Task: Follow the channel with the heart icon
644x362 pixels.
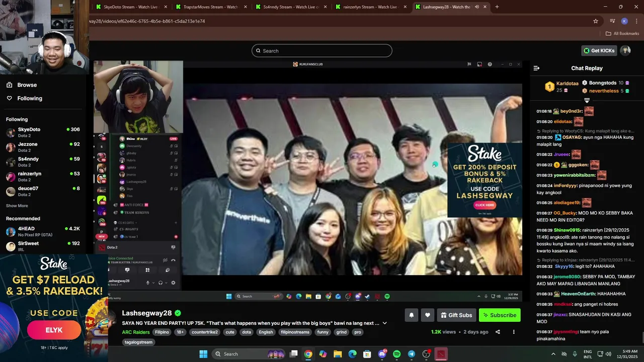Action: (x=428, y=315)
